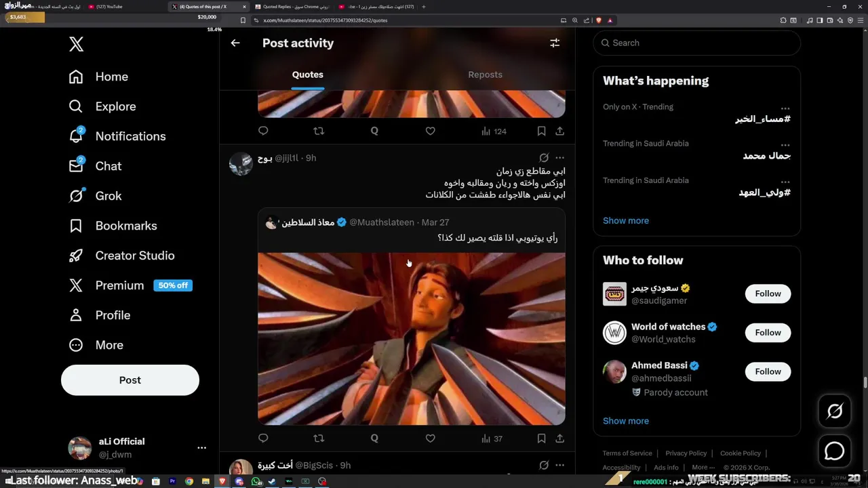Share the post with 124 views
The image size is (868, 488).
[x=559, y=131]
